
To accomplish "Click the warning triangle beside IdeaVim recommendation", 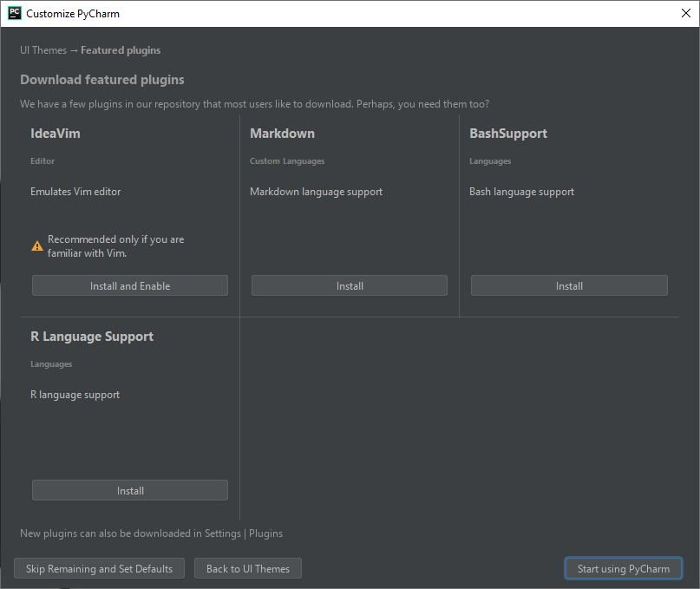I will click(36, 244).
